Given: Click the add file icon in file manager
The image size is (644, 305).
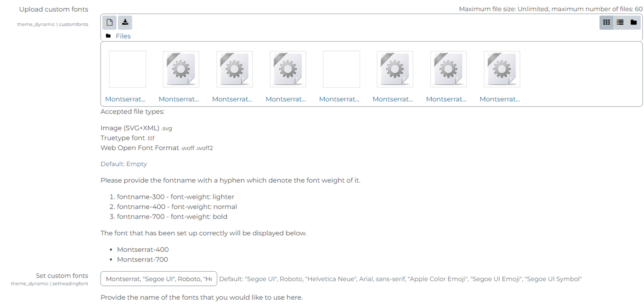Looking at the screenshot, I should tap(109, 22).
